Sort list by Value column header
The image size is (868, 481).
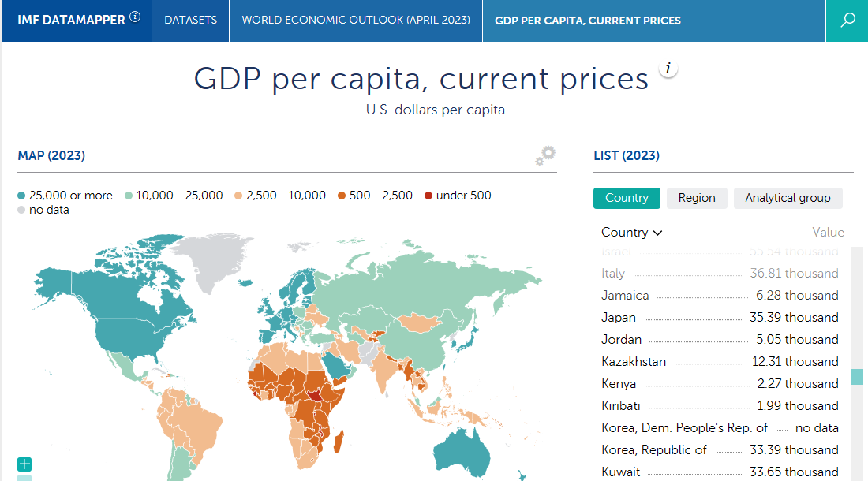[828, 232]
